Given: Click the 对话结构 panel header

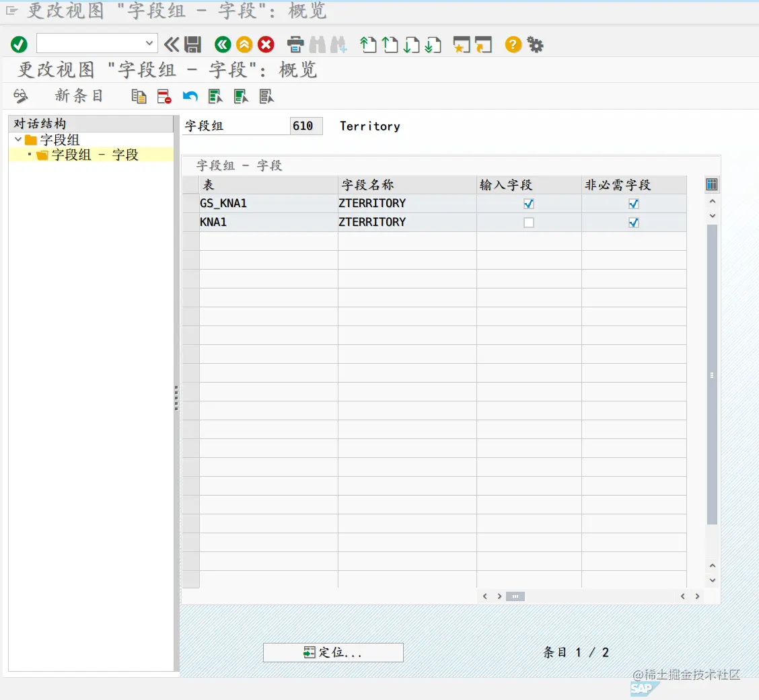Looking at the screenshot, I should (x=91, y=123).
